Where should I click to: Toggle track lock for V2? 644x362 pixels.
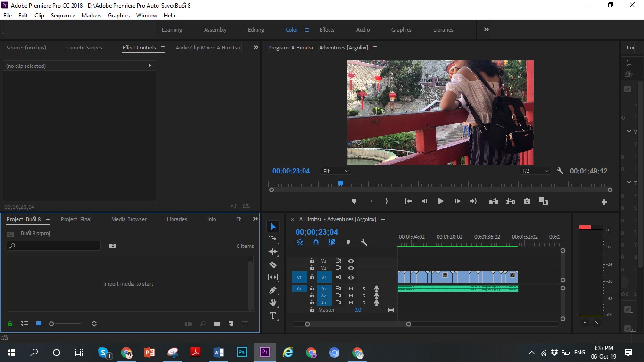[312, 268]
